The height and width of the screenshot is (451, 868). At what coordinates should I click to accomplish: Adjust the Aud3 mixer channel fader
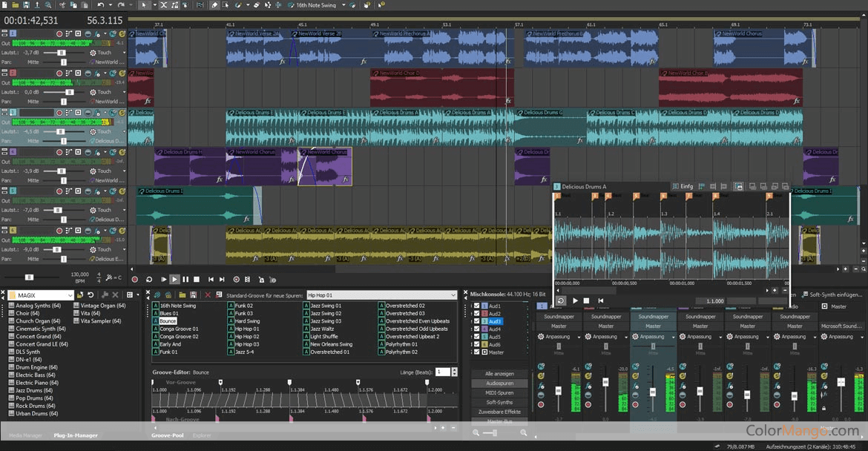653,392
